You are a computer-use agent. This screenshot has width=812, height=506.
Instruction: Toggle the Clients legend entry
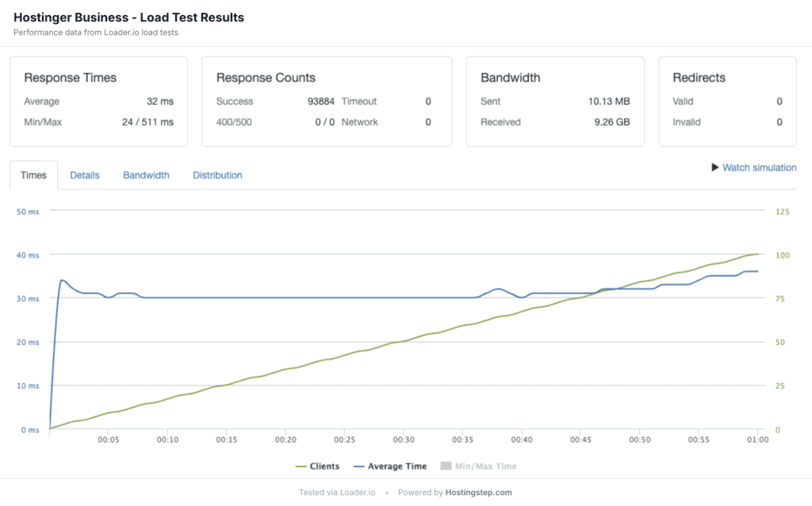coord(317,466)
